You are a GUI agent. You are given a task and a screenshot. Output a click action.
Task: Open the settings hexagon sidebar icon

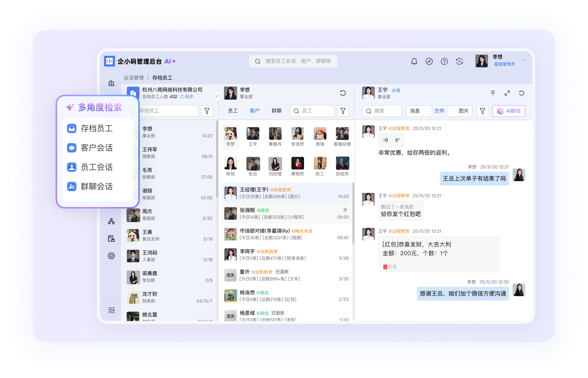[x=111, y=256]
